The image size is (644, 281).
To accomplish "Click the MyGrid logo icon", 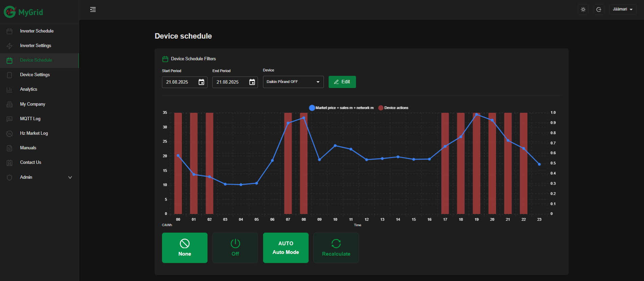I will tap(10, 12).
